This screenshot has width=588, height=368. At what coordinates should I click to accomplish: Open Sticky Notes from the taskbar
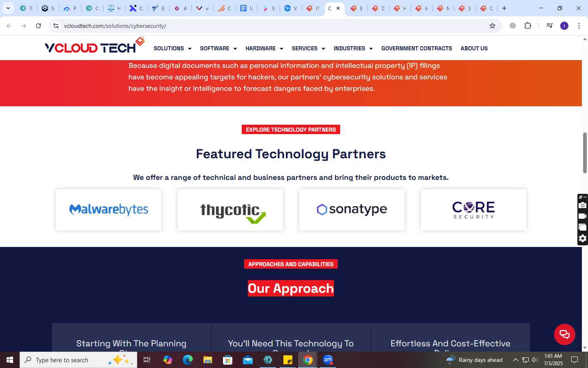(288, 360)
